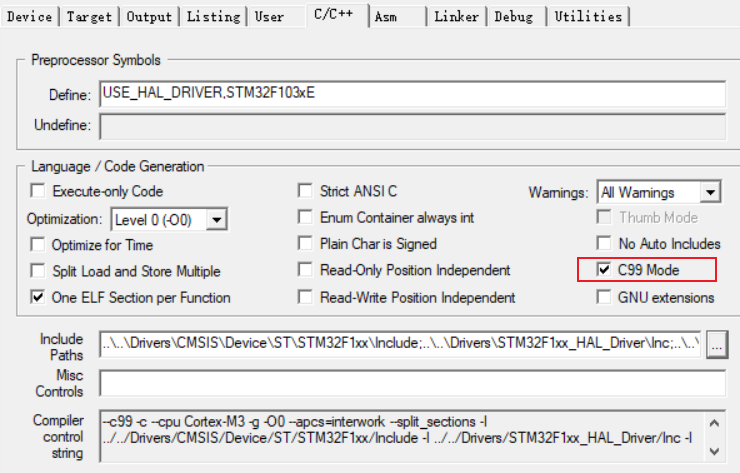
Task: Enable Strict ANSI C checkbox
Action: point(306,191)
